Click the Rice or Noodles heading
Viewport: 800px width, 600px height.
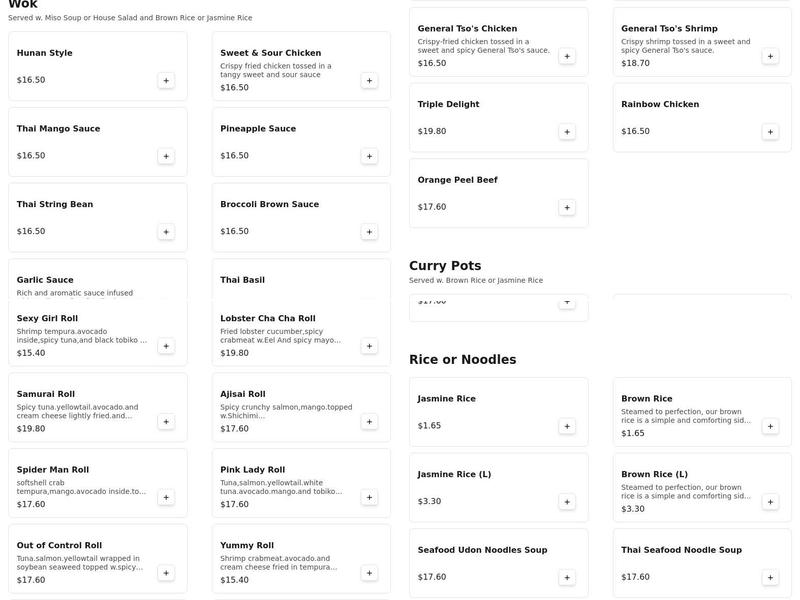click(463, 358)
